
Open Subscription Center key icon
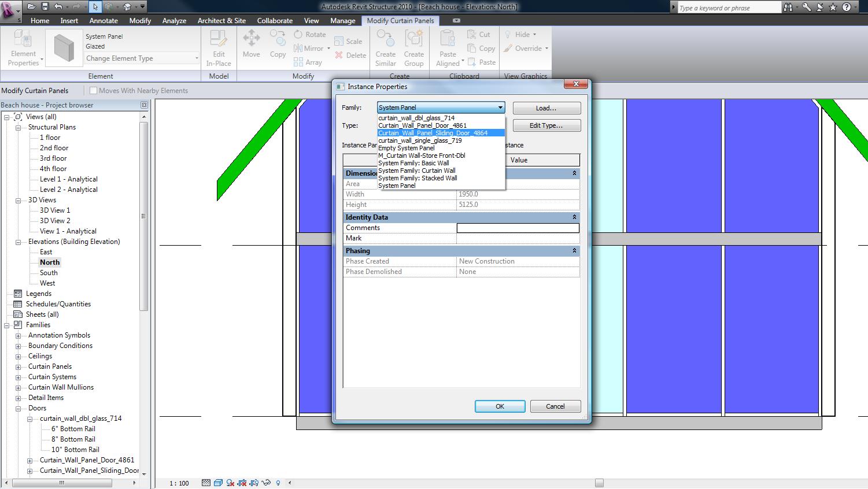click(806, 8)
